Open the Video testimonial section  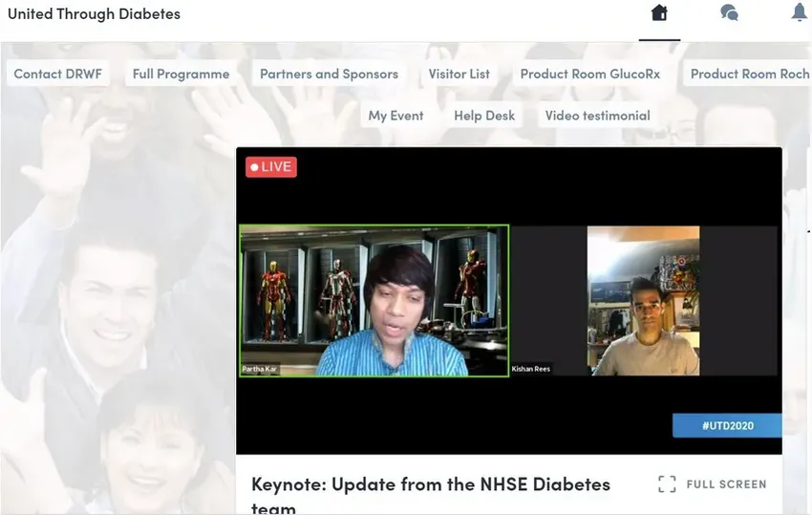597,116
